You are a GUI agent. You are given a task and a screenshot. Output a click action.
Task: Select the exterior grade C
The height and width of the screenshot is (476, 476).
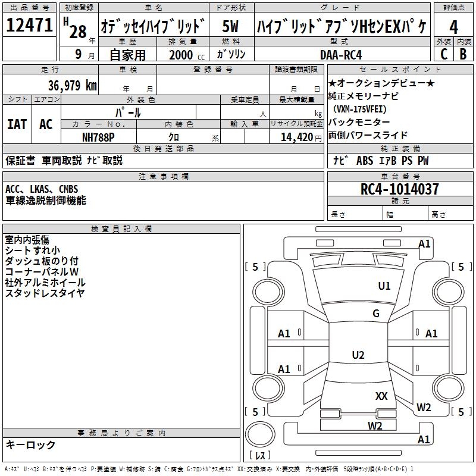pos(443,54)
